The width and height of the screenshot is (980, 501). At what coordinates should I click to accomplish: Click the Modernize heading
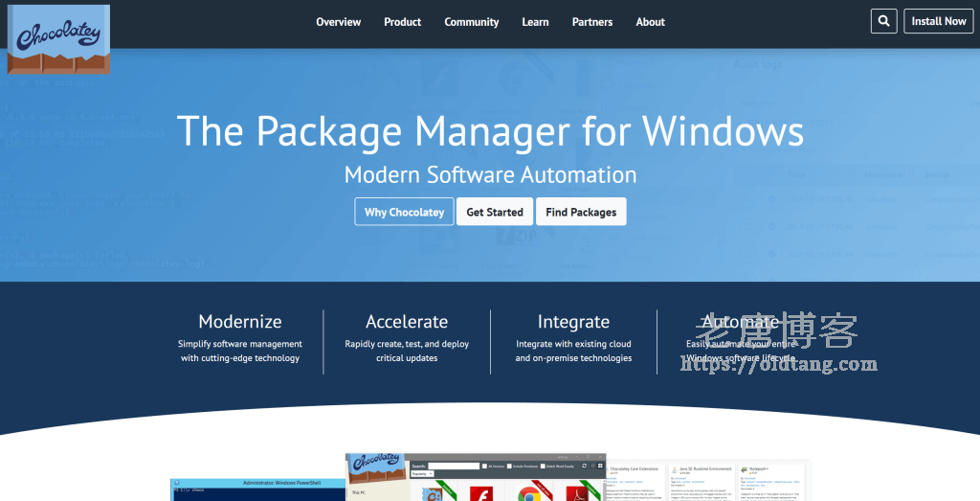[x=240, y=322]
